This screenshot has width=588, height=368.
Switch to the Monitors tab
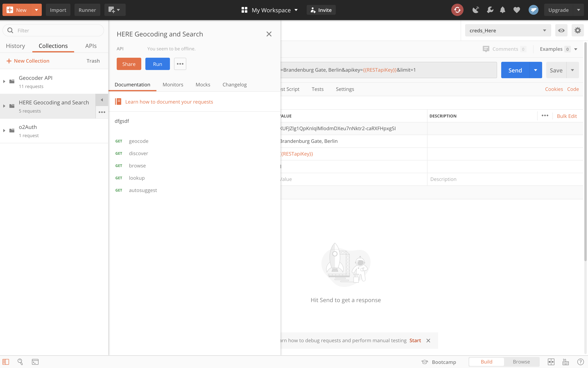point(173,85)
